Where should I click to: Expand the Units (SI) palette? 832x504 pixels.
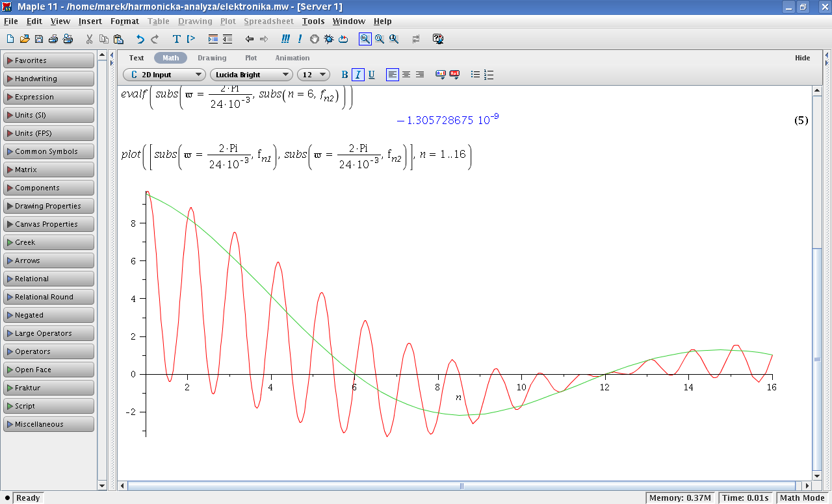pyautogui.click(x=49, y=115)
